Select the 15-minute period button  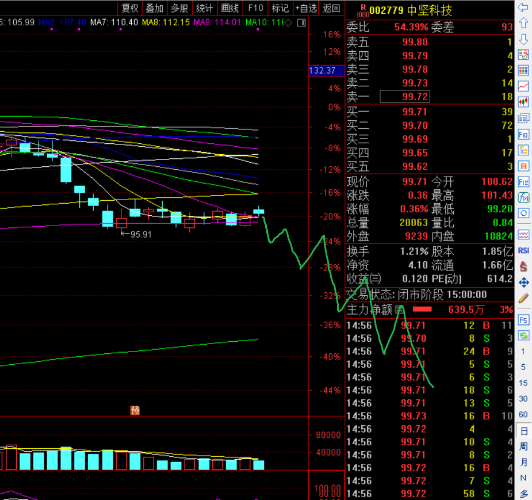point(523,383)
